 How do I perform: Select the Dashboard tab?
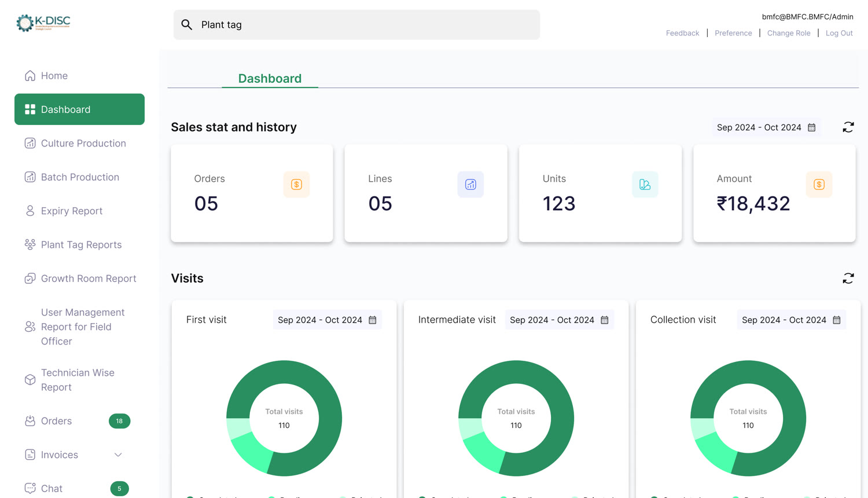270,78
